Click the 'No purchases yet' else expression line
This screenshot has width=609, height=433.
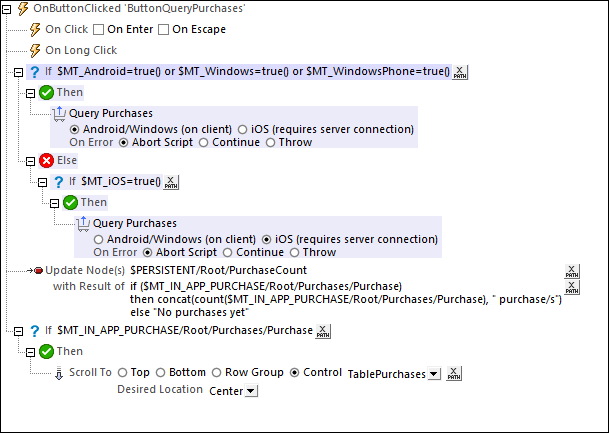[x=189, y=312]
